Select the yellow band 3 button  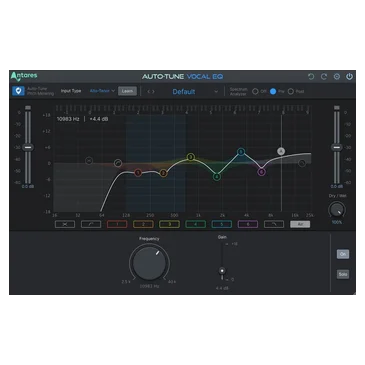coord(169,224)
